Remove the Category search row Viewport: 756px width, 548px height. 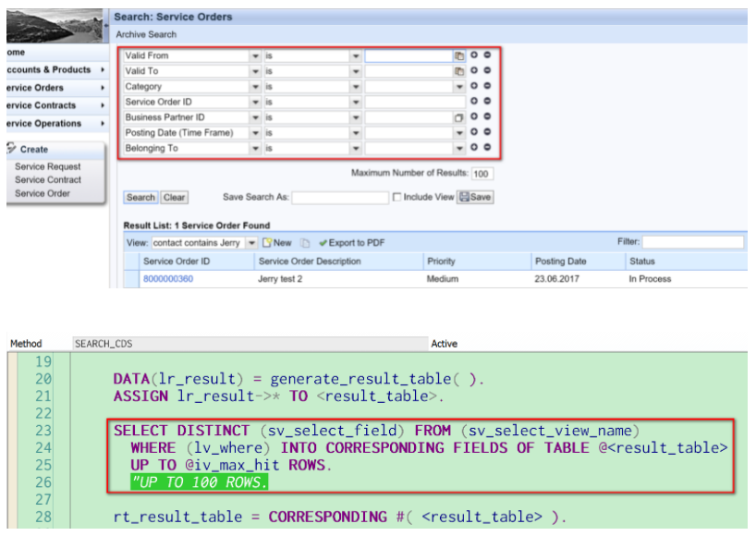coord(487,86)
